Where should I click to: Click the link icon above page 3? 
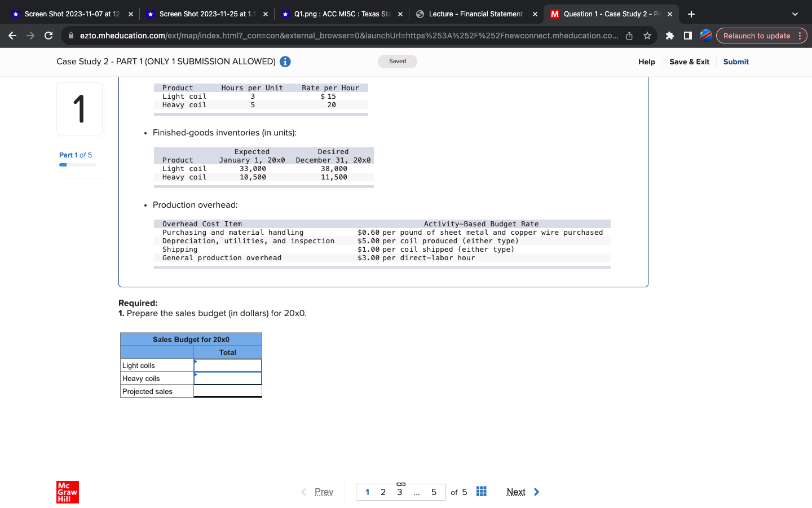click(401, 484)
